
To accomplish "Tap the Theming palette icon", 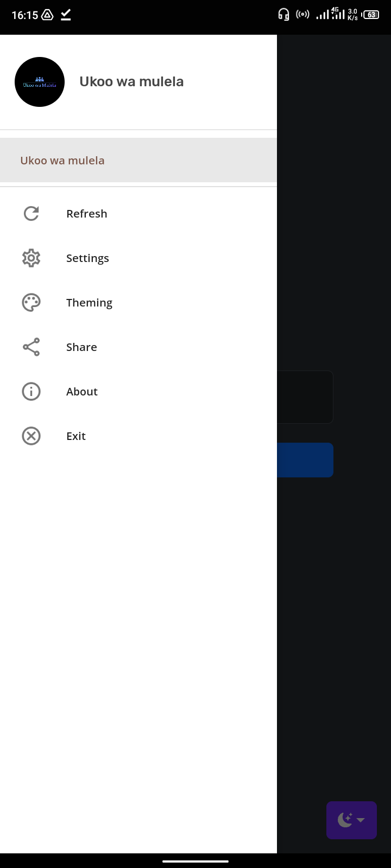I will click(31, 303).
